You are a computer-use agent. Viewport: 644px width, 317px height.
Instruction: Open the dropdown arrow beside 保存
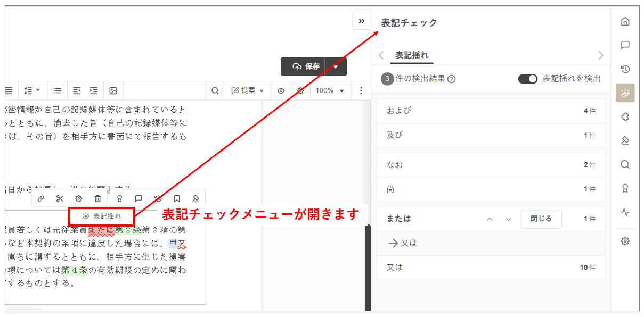tap(336, 66)
